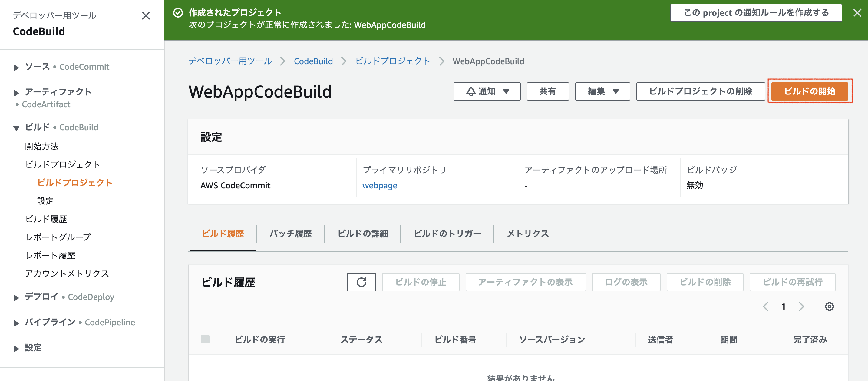Click the success checkmark icon in banner

pos(178,13)
